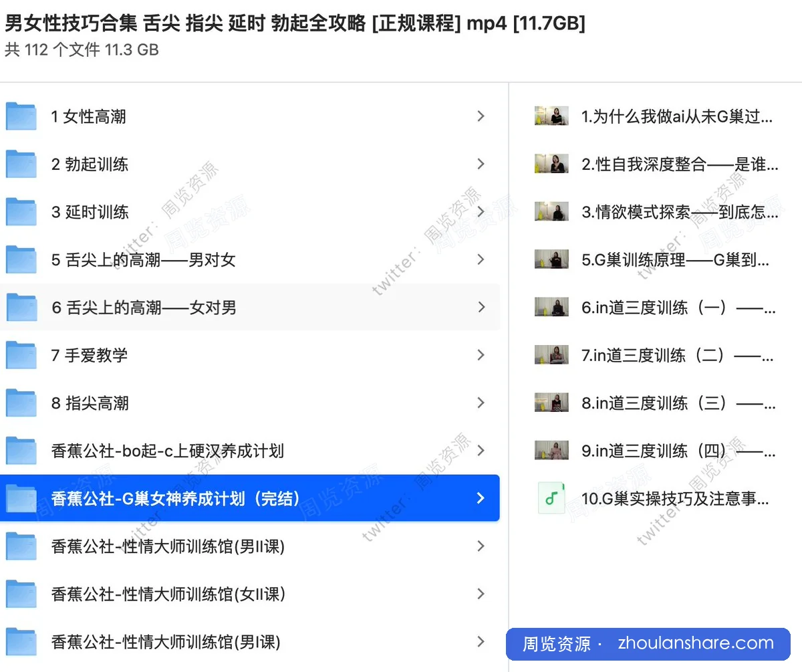802x672 pixels.
Task: Expand chevron for 5 舌尖上的高潮——男对女
Action: tap(481, 260)
